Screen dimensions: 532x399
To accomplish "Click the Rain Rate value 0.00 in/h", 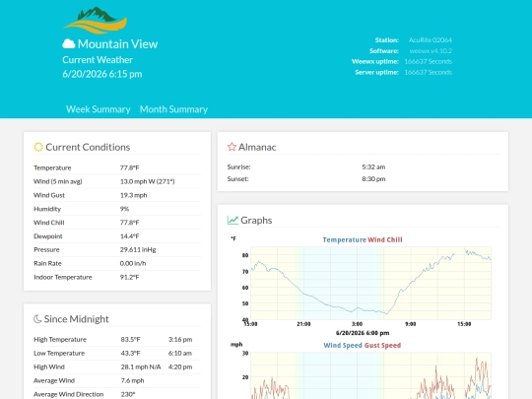I will [133, 263].
